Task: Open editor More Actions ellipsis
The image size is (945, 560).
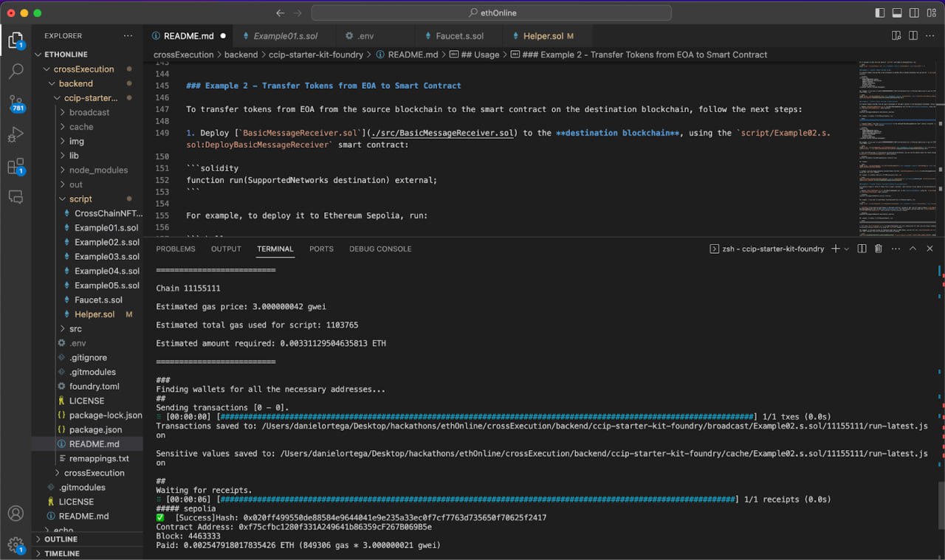Action: click(930, 35)
